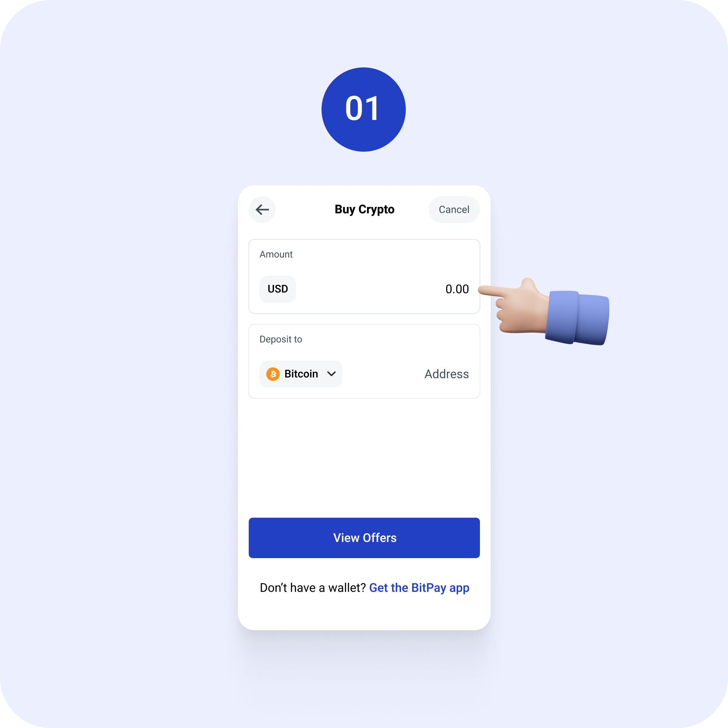Click the Buy Crypto screen title
The height and width of the screenshot is (728, 728).
tap(365, 209)
